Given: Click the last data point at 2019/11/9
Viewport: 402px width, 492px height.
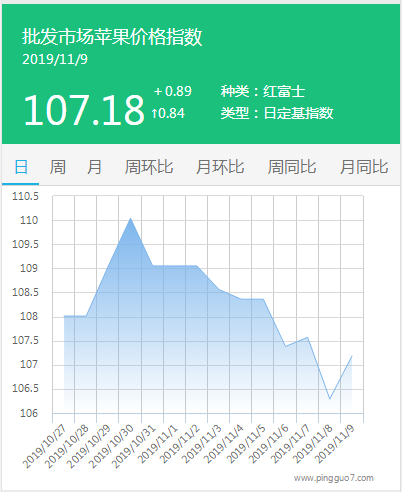Looking at the screenshot, I should click(351, 356).
